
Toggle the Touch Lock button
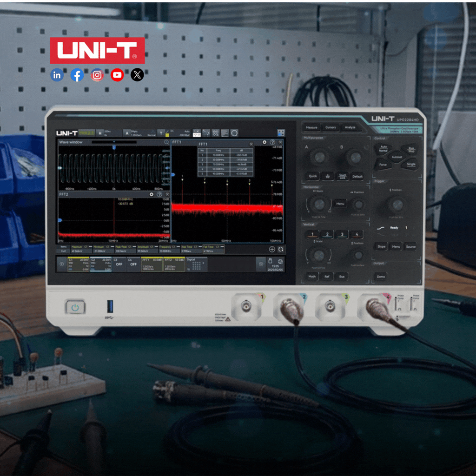(x=343, y=176)
